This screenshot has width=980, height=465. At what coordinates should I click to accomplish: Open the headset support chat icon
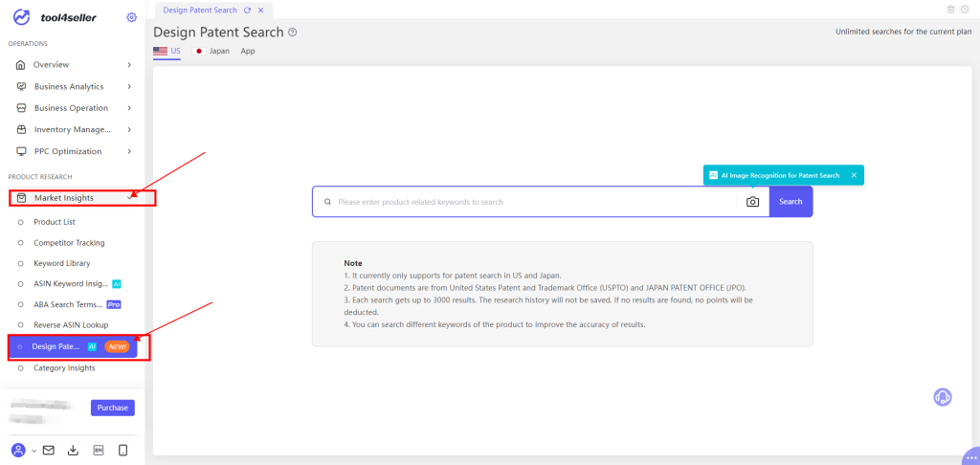point(943,397)
